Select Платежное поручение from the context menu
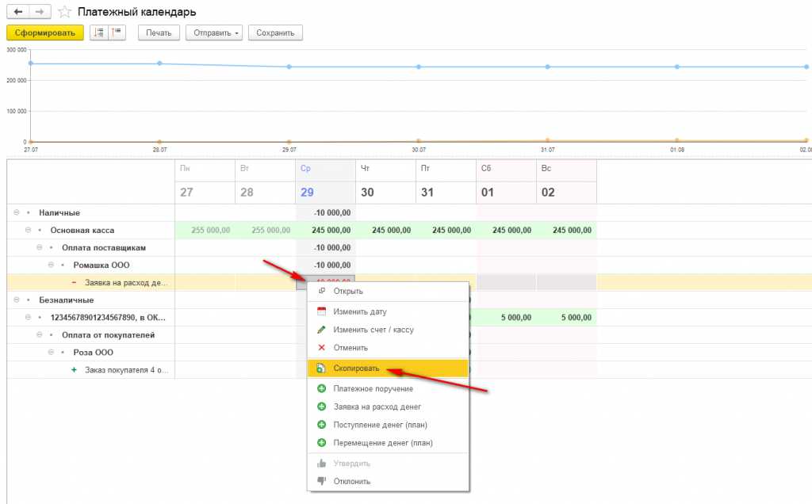 [388, 388]
